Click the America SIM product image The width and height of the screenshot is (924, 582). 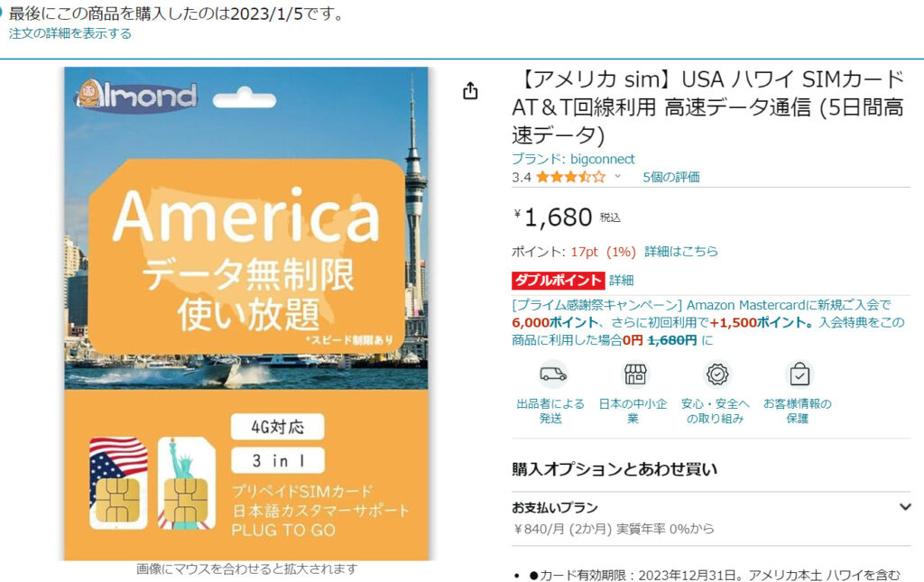coord(246,313)
